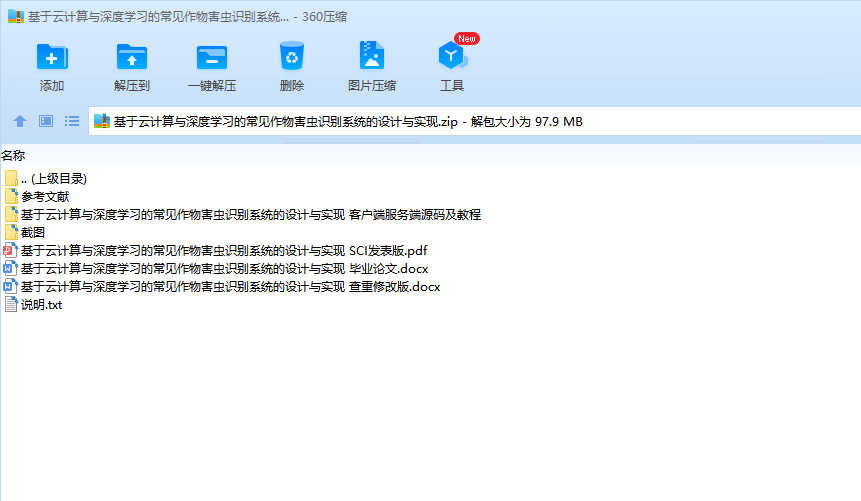Click the parent directory folder icon
The height and width of the screenshot is (501, 861).
[12, 178]
